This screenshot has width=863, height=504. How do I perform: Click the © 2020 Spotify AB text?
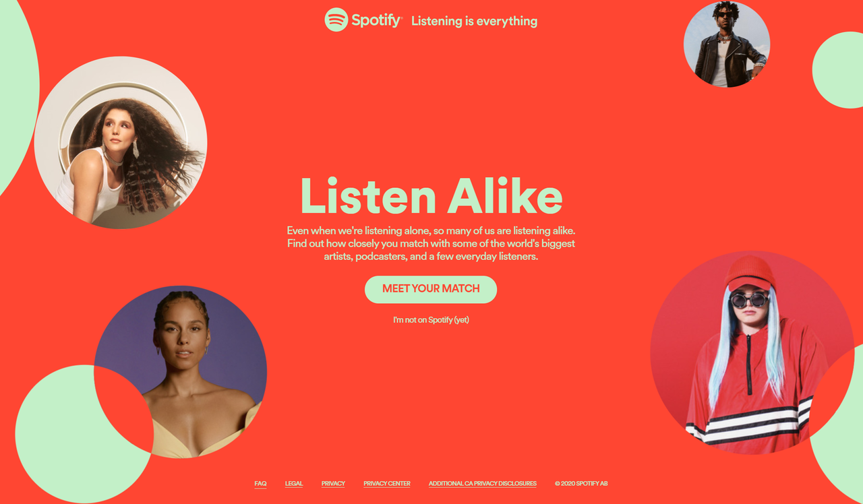click(581, 484)
